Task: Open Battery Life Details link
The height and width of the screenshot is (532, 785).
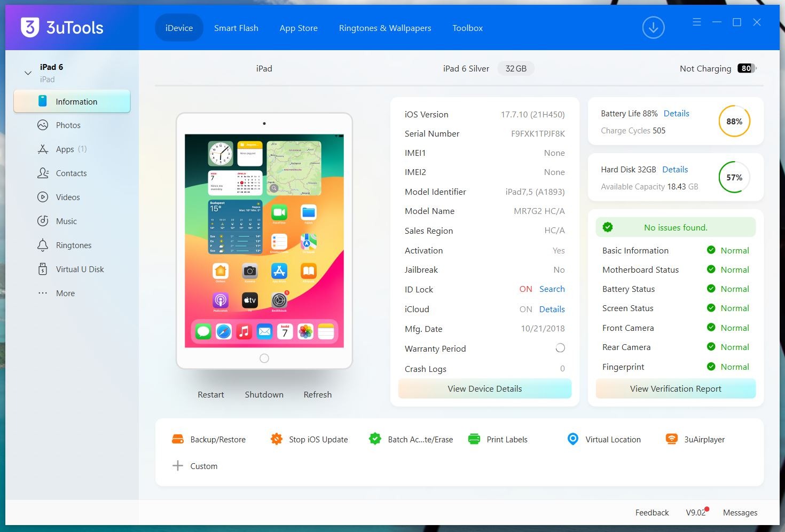Action: (676, 114)
